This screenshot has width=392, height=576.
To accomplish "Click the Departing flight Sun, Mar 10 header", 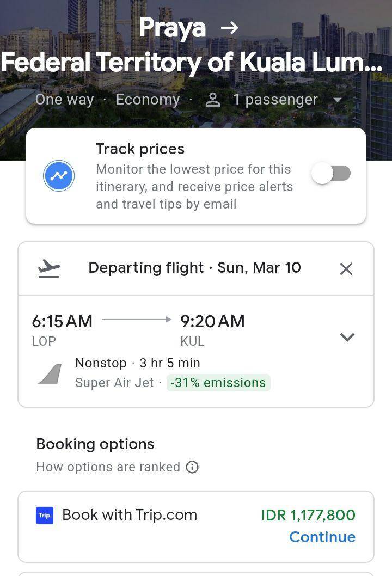I will pyautogui.click(x=195, y=268).
